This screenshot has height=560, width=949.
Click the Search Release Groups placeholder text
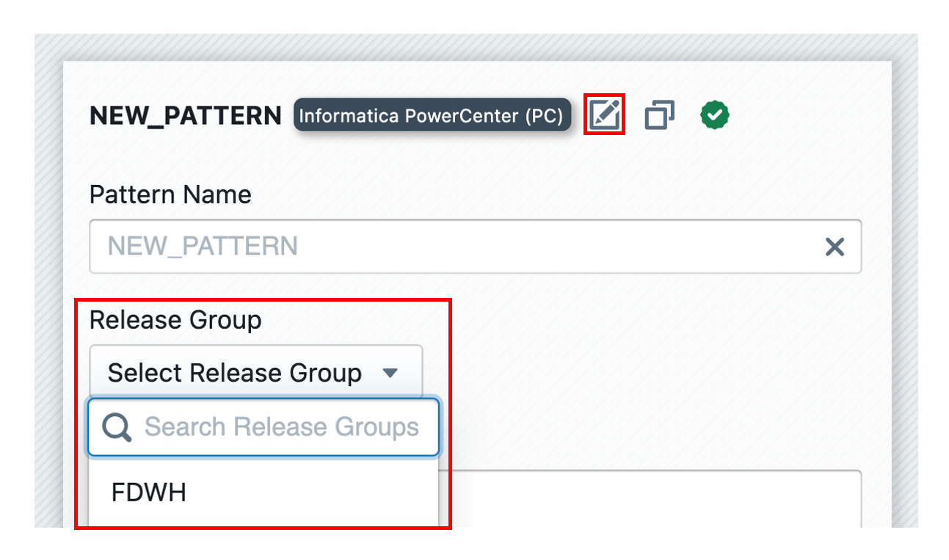pyautogui.click(x=282, y=427)
